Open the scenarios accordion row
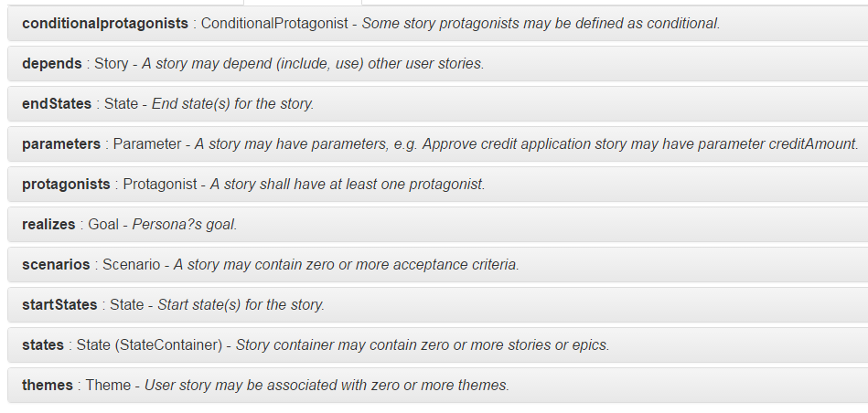This screenshot has height=413, width=868. pyautogui.click(x=437, y=264)
